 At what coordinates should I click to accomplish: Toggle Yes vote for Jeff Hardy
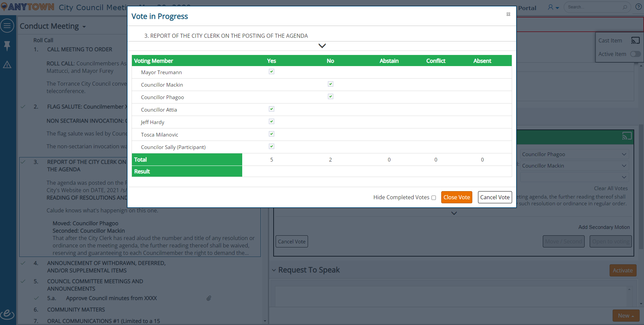pos(272,121)
